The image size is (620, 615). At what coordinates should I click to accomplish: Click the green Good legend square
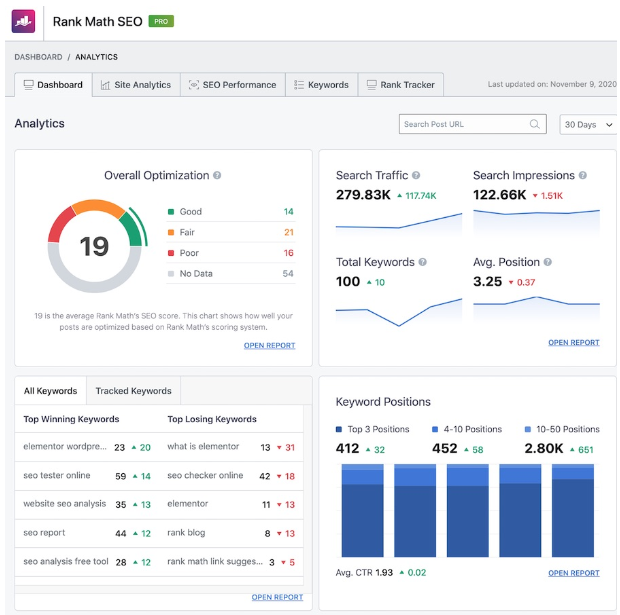tap(171, 212)
